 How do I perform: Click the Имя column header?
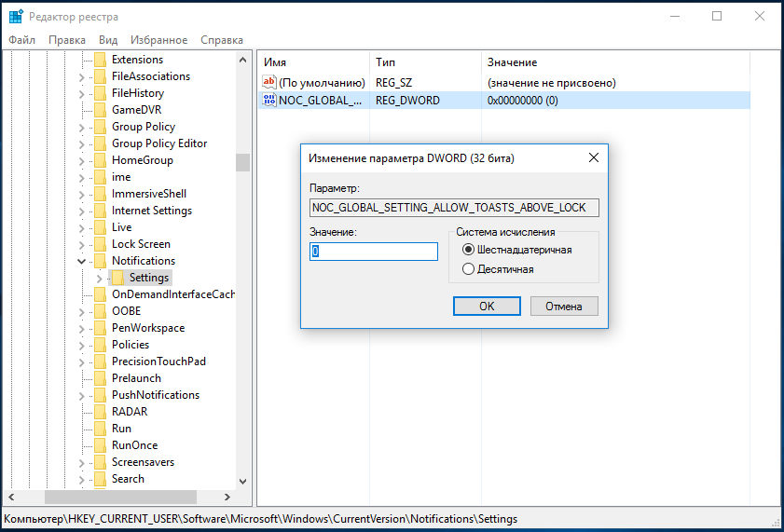(314, 62)
